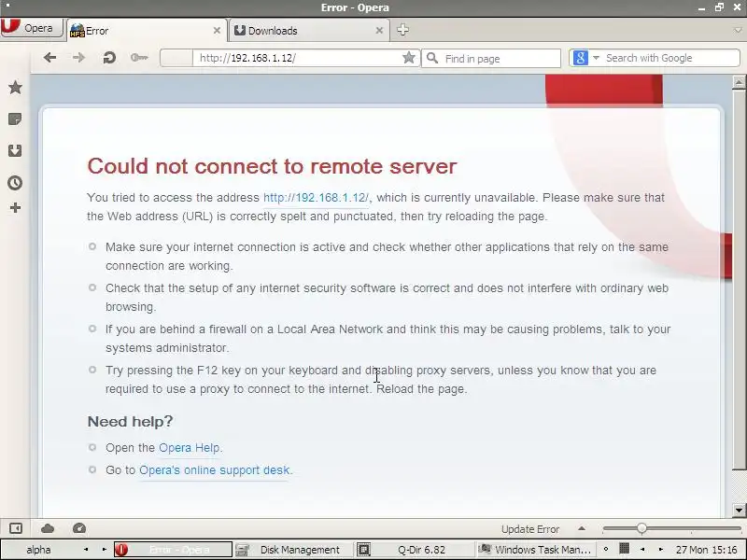Click the alpha desktop label in taskbar
This screenshot has height=560, width=747.
pyautogui.click(x=38, y=550)
